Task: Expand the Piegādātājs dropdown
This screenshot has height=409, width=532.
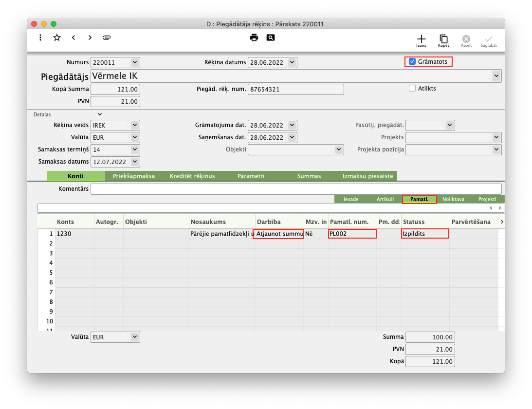Action: click(x=496, y=76)
